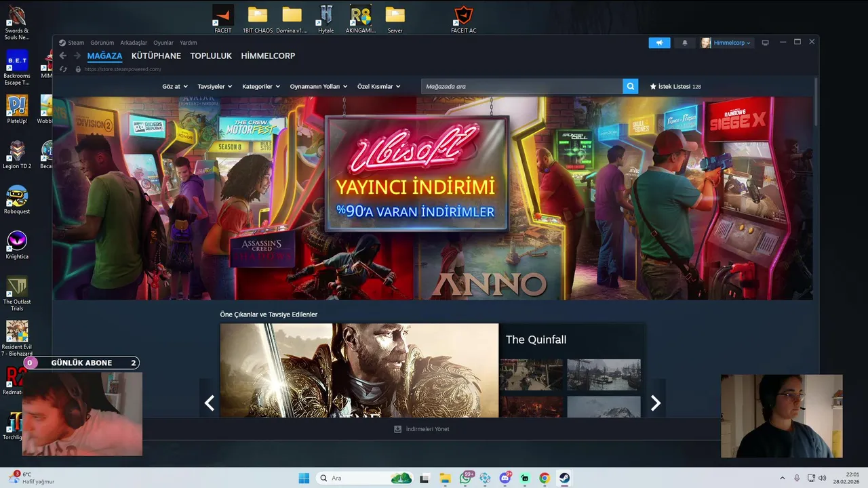Open the Himmelcorp account dropdown

tap(727, 43)
